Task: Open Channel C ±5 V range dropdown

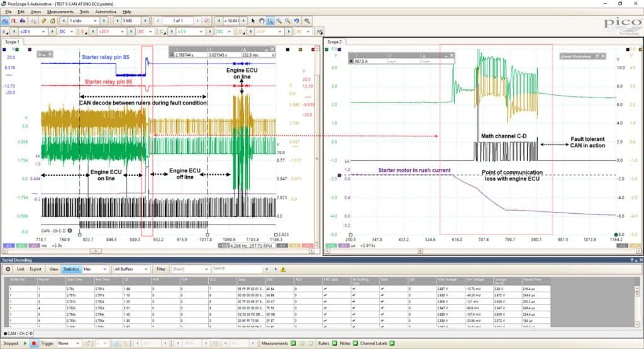Action: pyautogui.click(x=191, y=31)
